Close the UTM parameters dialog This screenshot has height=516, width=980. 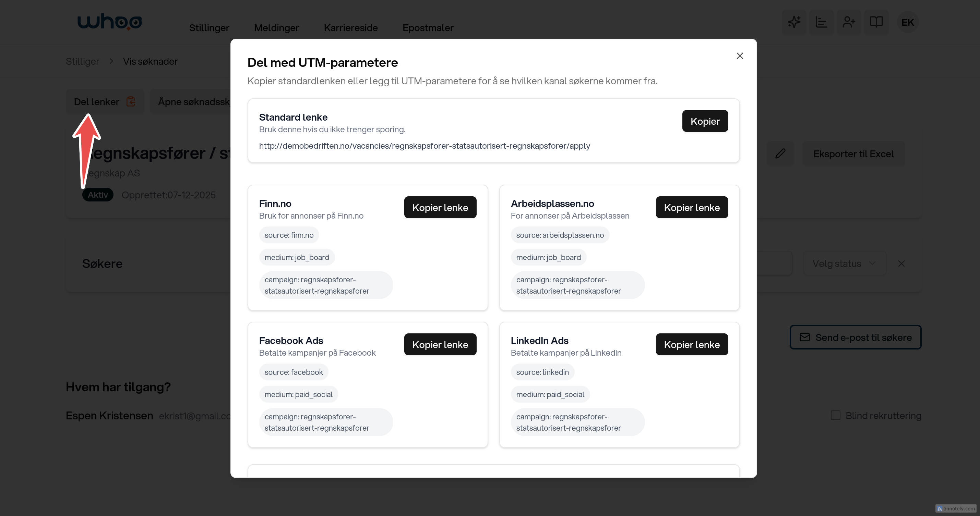click(x=740, y=56)
